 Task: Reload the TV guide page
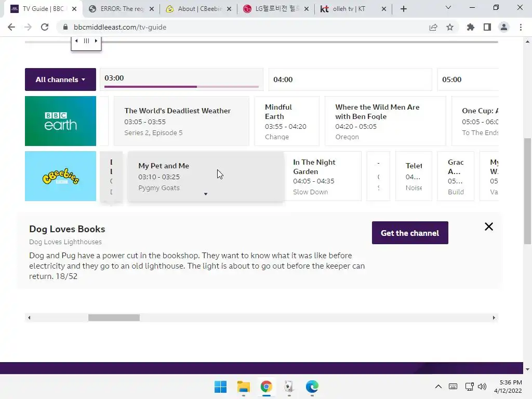tap(45, 27)
